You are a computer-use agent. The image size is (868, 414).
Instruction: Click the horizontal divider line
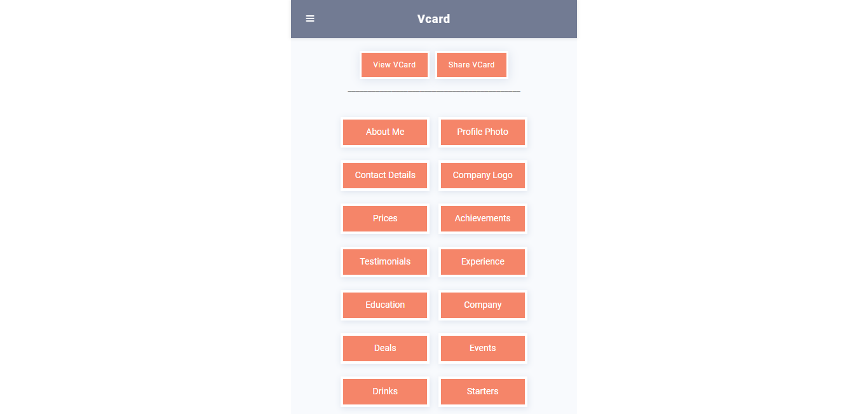pyautogui.click(x=434, y=92)
